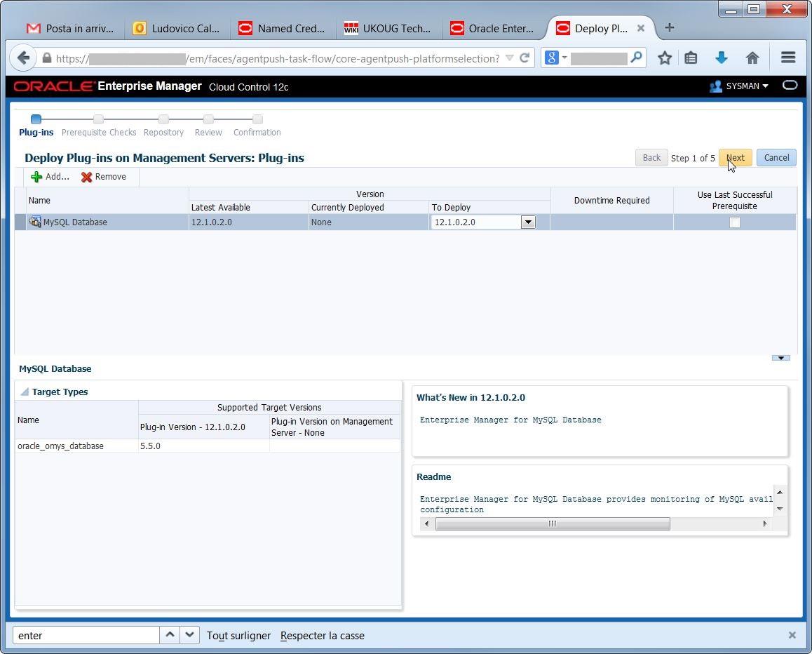This screenshot has height=654, width=812.
Task: Click the address bar URL field
Action: click(x=278, y=58)
